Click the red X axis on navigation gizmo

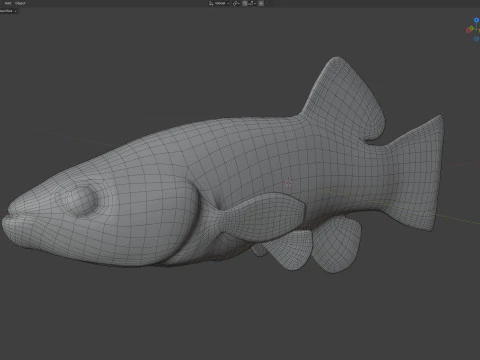(x=468, y=31)
